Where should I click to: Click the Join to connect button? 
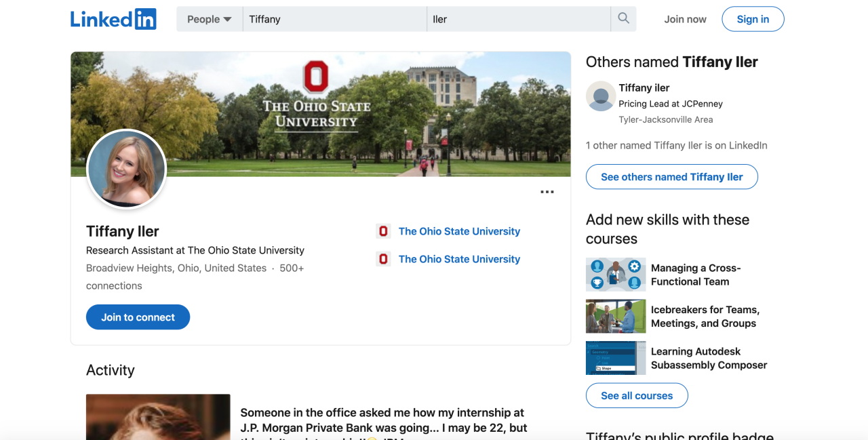(138, 317)
